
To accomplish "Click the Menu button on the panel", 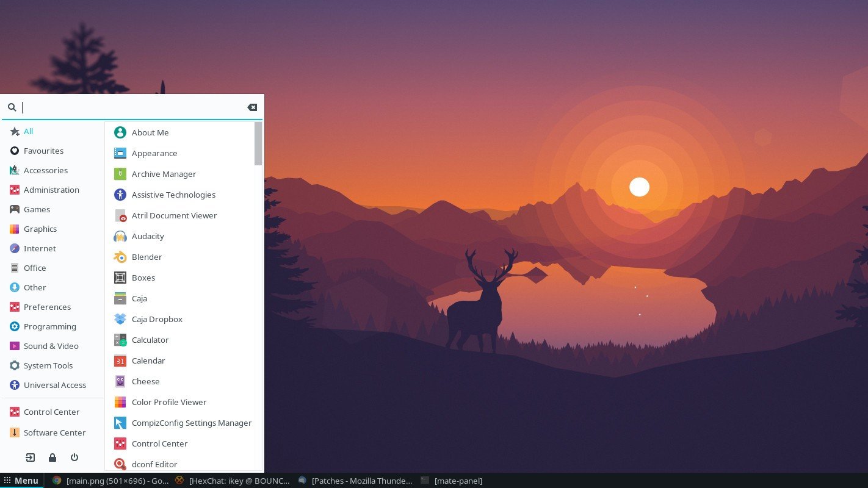I will 21,481.
